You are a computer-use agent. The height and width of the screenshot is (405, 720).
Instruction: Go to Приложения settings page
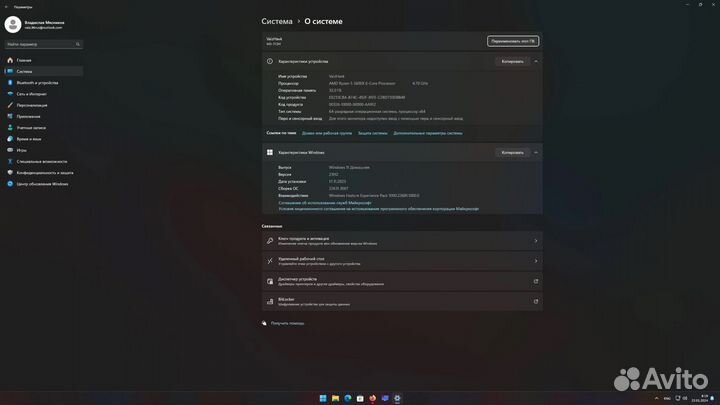tap(29, 116)
